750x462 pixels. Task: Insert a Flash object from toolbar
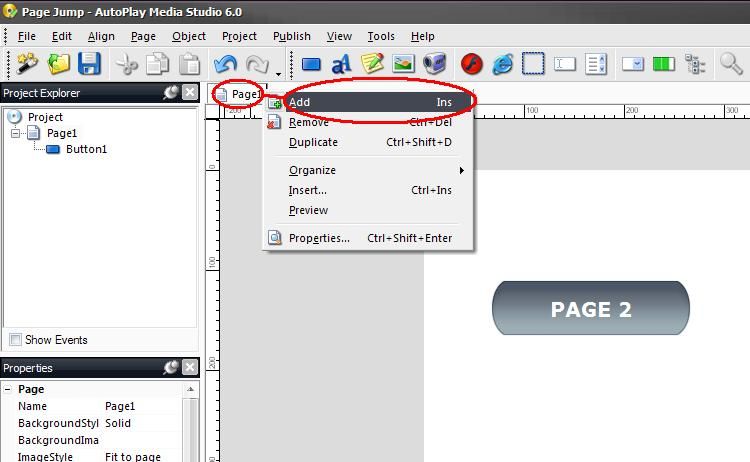tap(471, 64)
